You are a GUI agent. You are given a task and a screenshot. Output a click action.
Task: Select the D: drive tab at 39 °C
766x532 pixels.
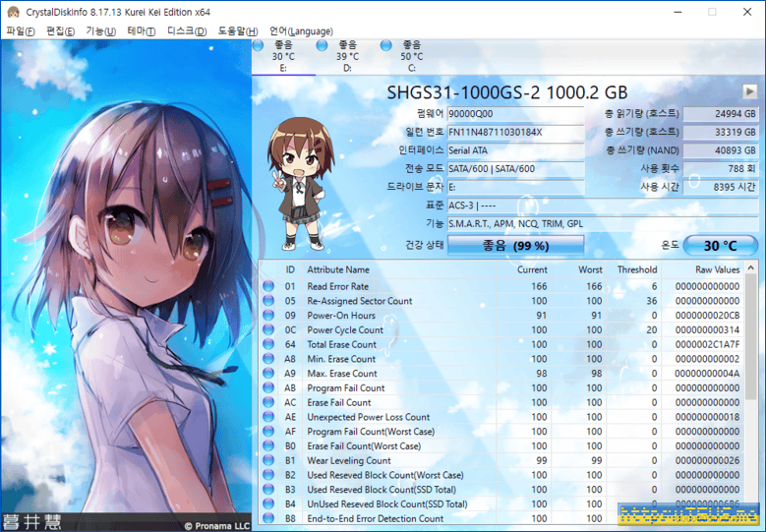point(347,57)
